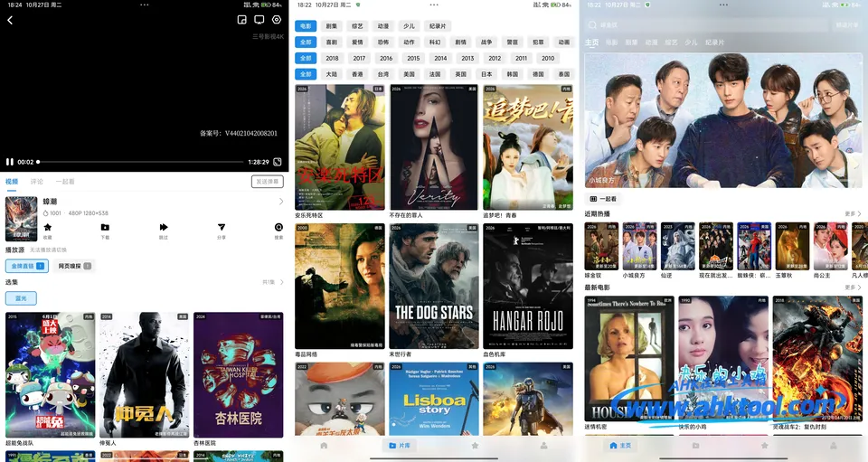Select the 综艺 category chip in library
This screenshot has height=462, width=868.
click(x=357, y=26)
